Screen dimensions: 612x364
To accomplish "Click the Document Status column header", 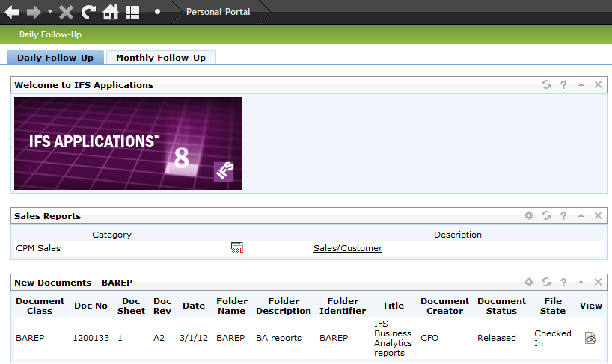I will (501, 306).
